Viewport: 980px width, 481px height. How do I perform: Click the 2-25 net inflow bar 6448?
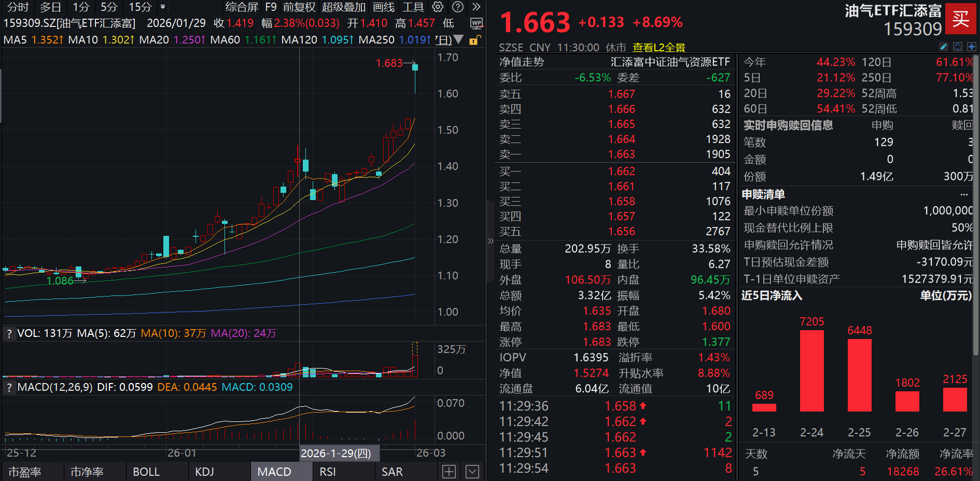(x=860, y=375)
